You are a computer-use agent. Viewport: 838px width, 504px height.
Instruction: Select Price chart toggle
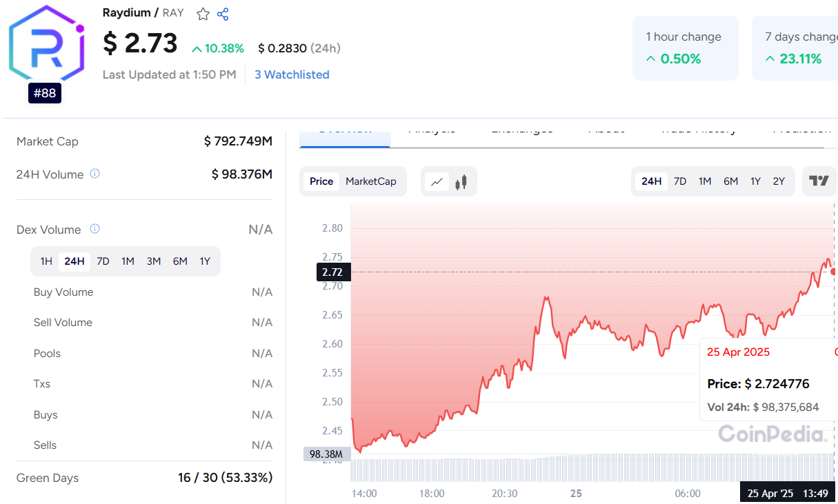[321, 181]
